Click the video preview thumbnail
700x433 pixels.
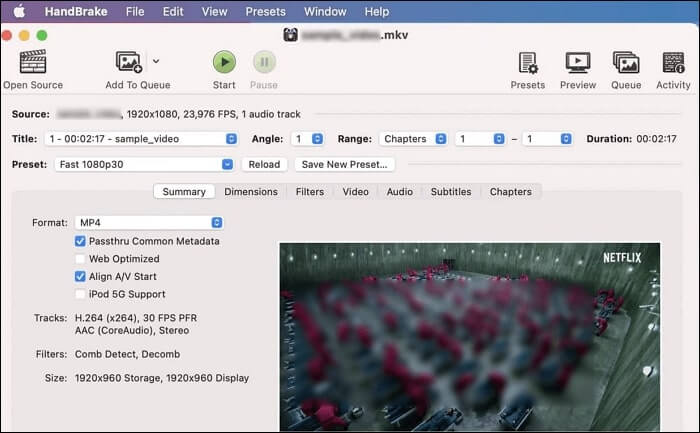pyautogui.click(x=469, y=336)
